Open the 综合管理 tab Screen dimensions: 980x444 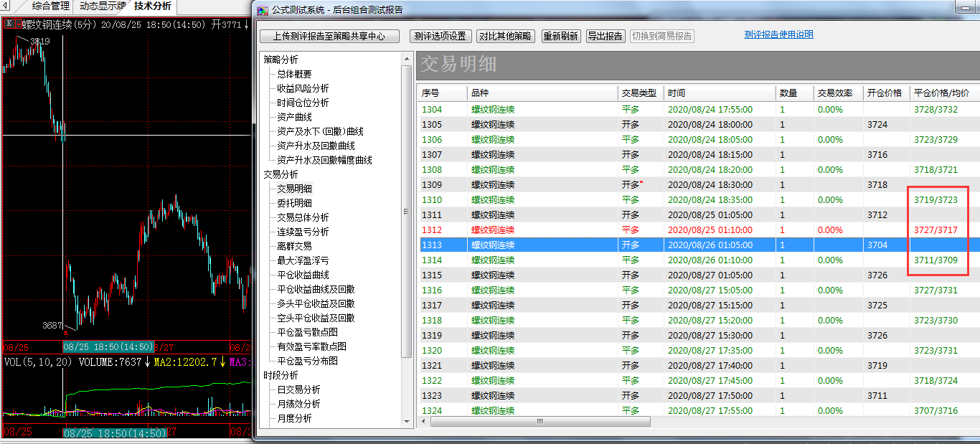tap(50, 6)
